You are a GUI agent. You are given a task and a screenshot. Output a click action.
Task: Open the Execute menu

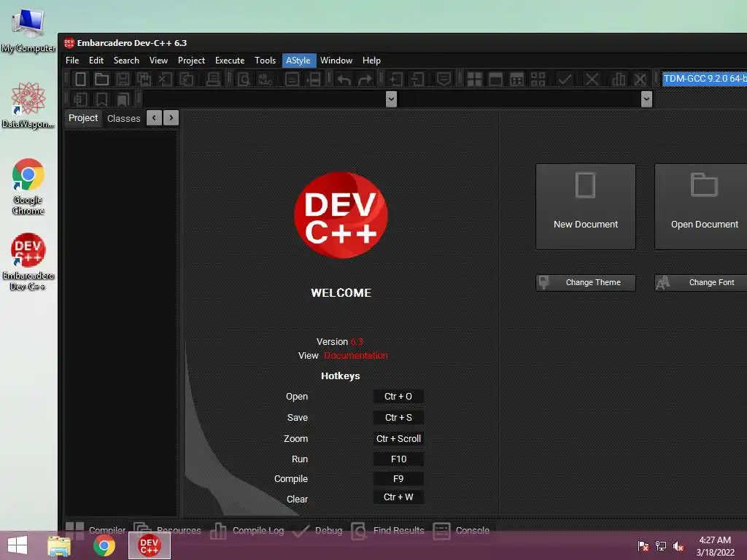click(x=230, y=61)
